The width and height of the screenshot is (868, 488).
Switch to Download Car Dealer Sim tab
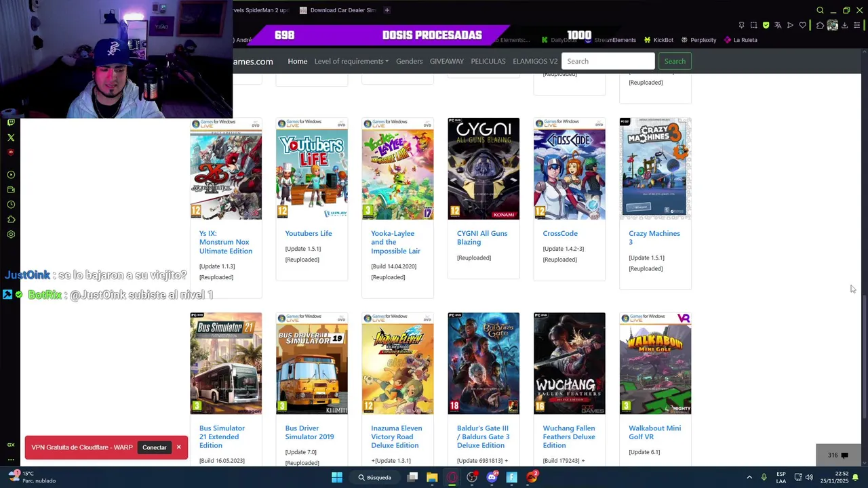(338, 10)
